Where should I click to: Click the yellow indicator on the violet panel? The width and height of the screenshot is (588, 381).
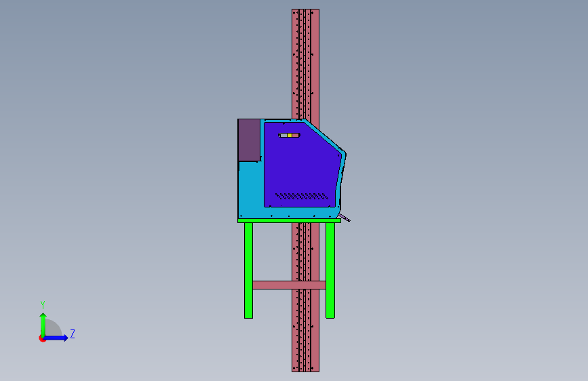click(290, 136)
